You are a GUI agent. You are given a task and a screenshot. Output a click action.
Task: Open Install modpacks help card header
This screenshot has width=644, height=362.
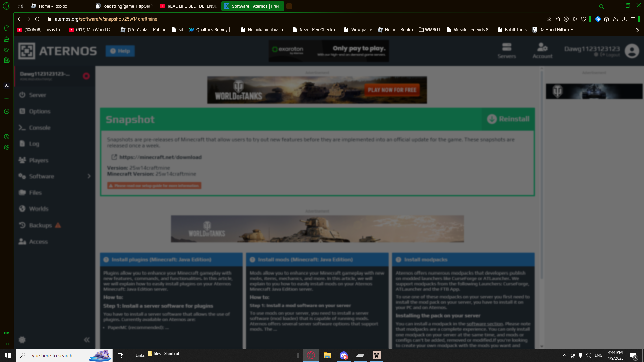click(x=463, y=260)
